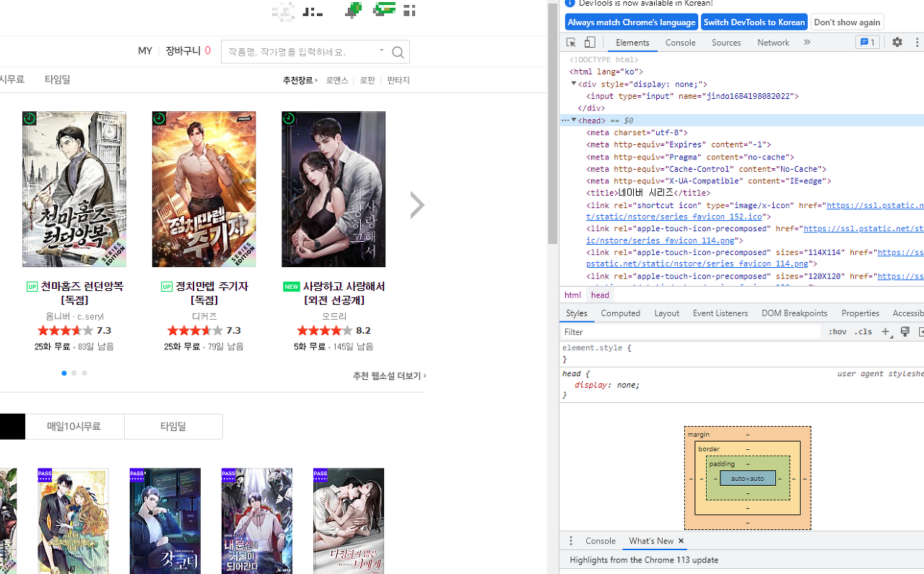Image resolution: width=924 pixels, height=574 pixels.
Task: Click the webpage vertical scrollbar thumb
Action: (x=553, y=123)
